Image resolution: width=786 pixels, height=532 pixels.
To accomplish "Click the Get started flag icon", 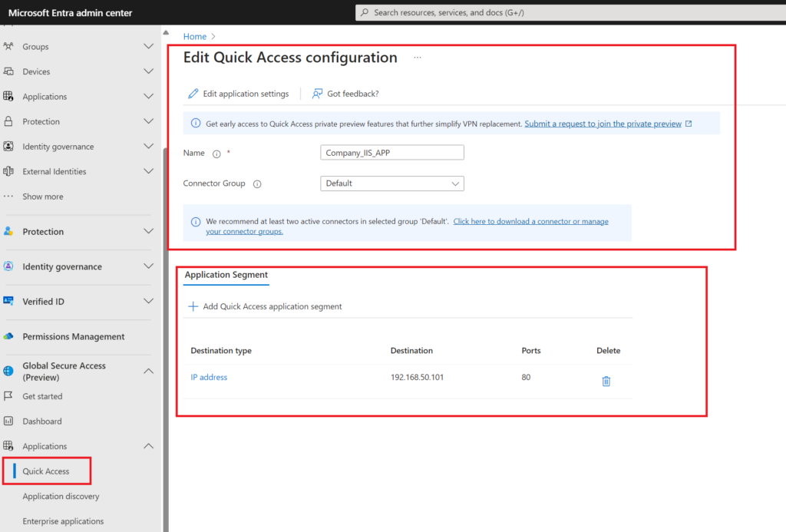I will 8,396.
